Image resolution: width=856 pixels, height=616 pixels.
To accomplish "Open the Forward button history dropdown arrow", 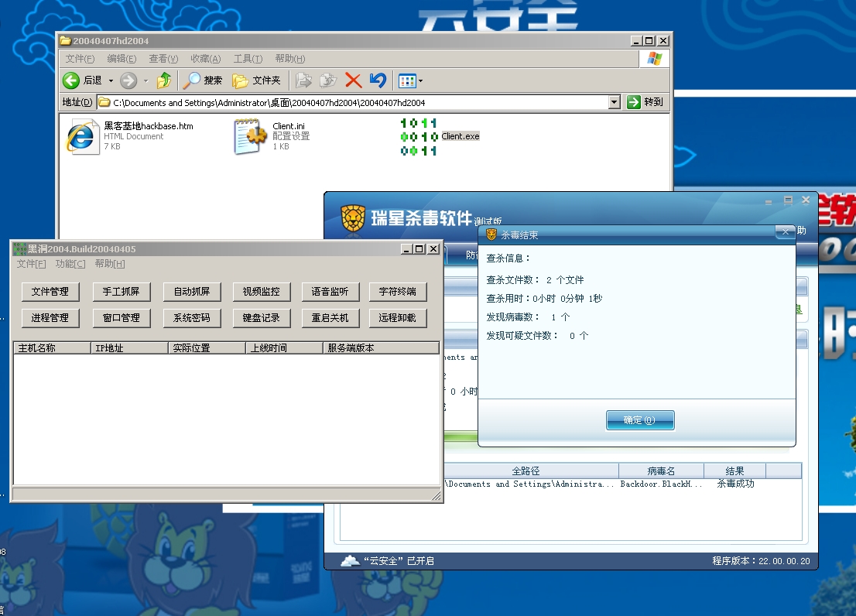I will click(x=146, y=80).
